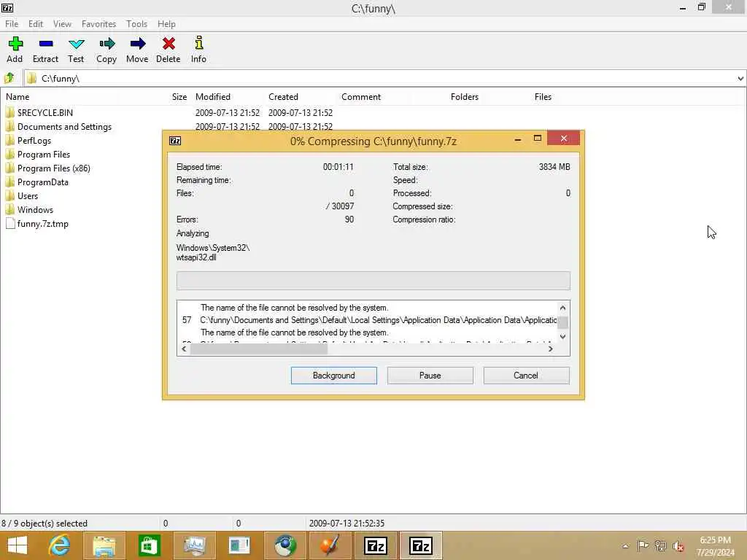Go up one folder level icon
This screenshot has height=560, width=747.
pyautogui.click(x=9, y=77)
